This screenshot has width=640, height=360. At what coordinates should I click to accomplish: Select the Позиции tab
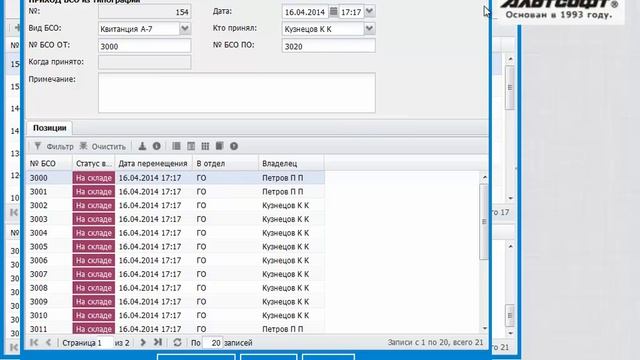click(49, 128)
